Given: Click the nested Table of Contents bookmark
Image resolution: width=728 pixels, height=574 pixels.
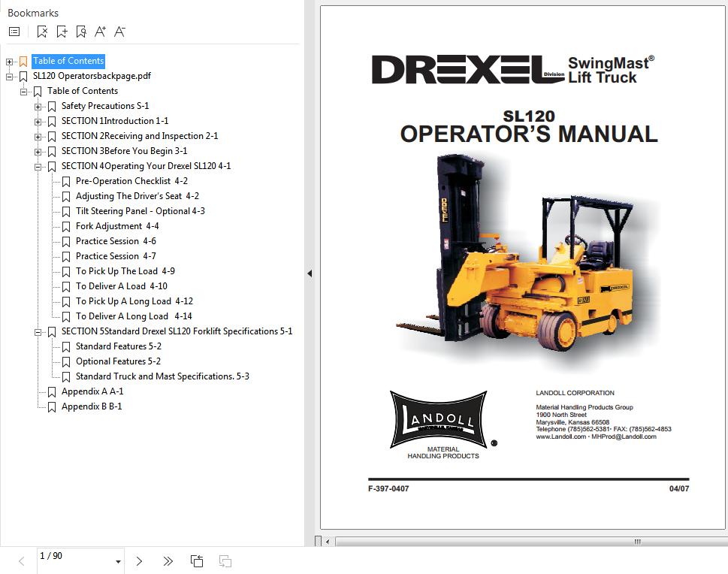Looking at the screenshot, I should [x=83, y=91].
